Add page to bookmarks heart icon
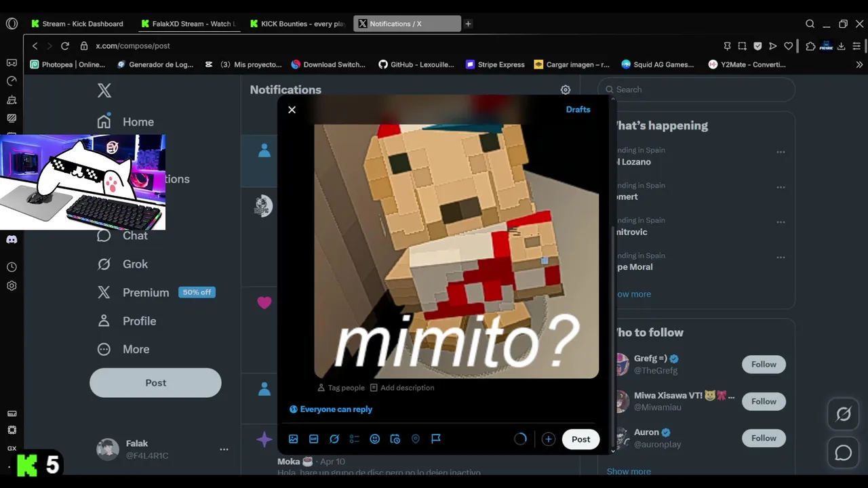The height and width of the screenshot is (488, 868). pyautogui.click(x=788, y=46)
